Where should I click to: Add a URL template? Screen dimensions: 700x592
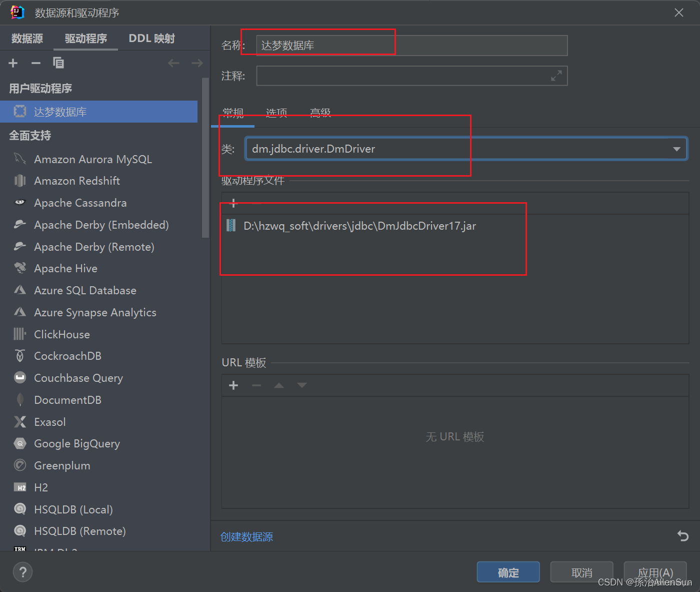(x=233, y=385)
